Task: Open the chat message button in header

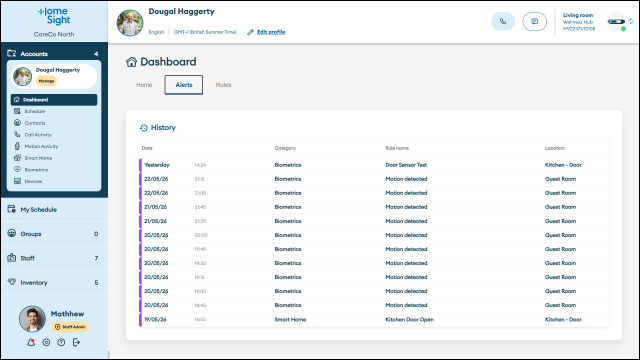Action: (534, 22)
